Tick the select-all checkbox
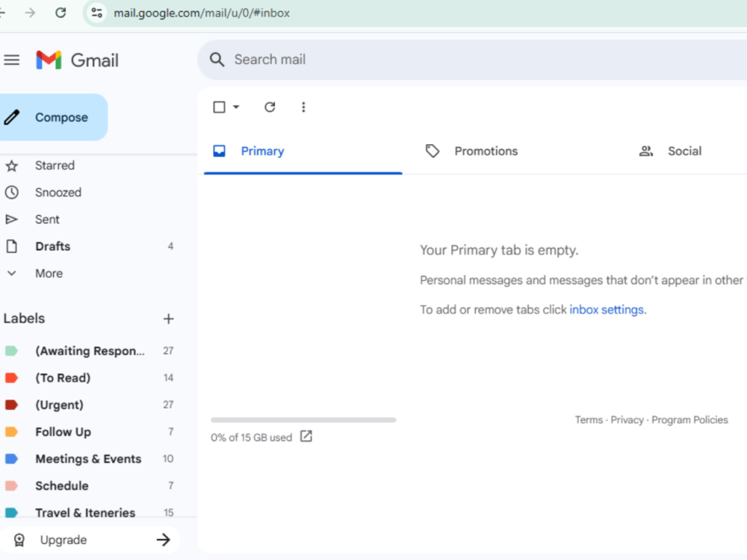The width and height of the screenshot is (747, 560). pos(219,107)
